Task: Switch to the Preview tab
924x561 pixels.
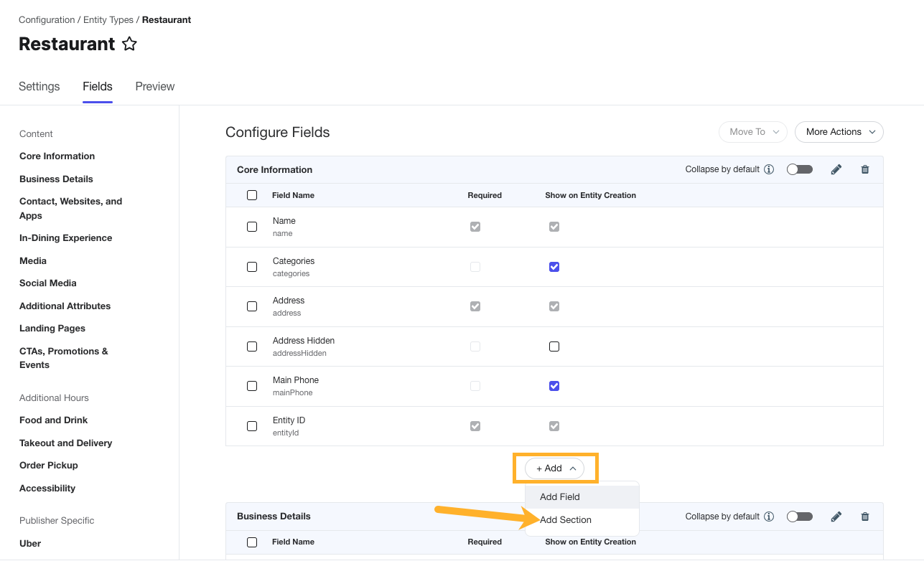Action: [x=154, y=87]
